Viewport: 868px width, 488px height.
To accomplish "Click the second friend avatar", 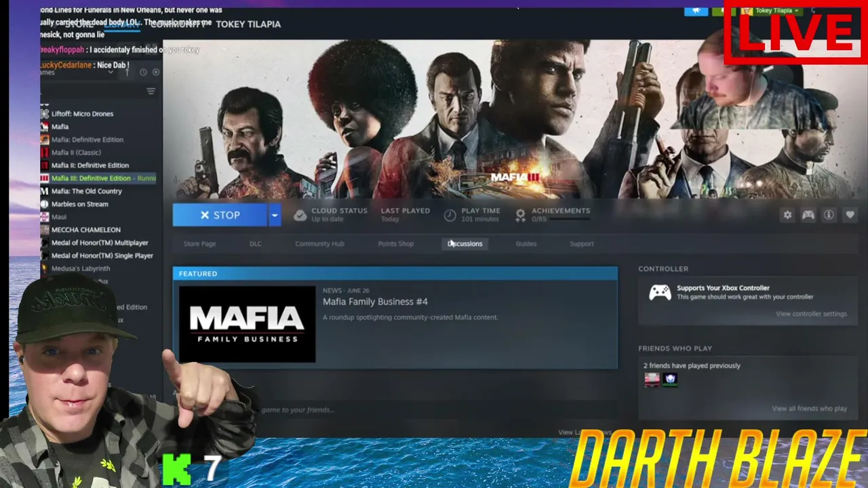I will 669,380.
